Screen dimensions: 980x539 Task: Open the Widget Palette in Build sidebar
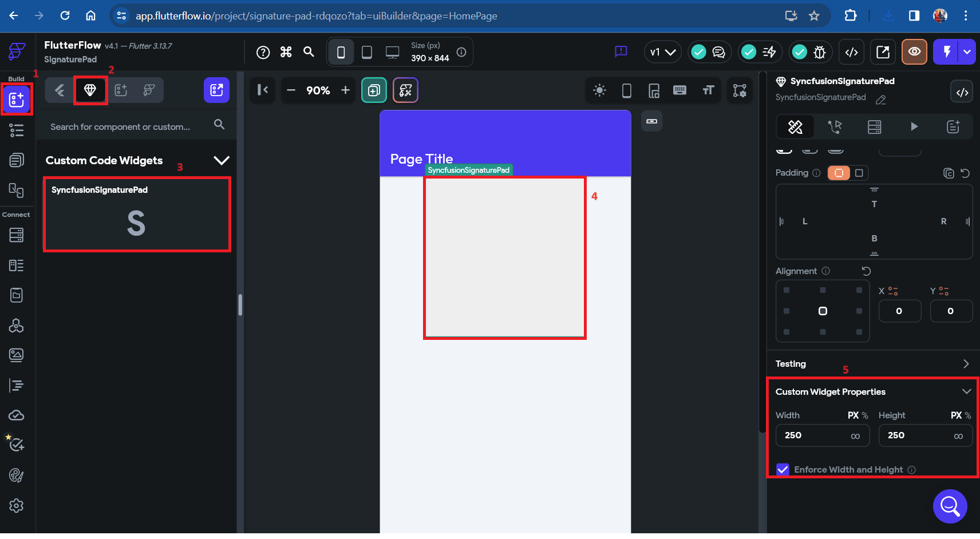pyautogui.click(x=17, y=100)
